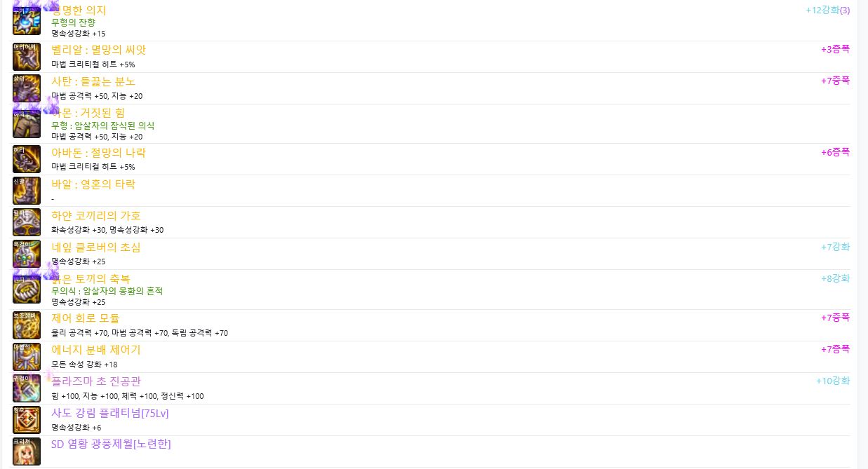The height and width of the screenshot is (469, 868).
Task: Click the 사탄 : 들끓는 분노 top armor icon
Action: pyautogui.click(x=27, y=88)
